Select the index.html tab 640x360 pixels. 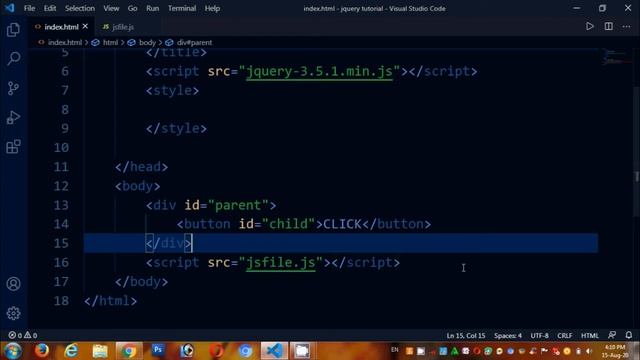tap(61, 27)
